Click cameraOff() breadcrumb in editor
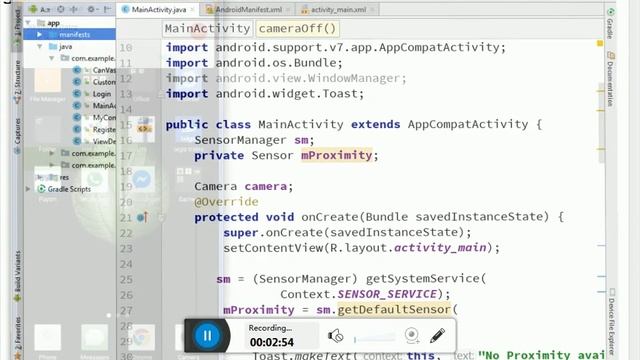The image size is (640, 360). 297,29
